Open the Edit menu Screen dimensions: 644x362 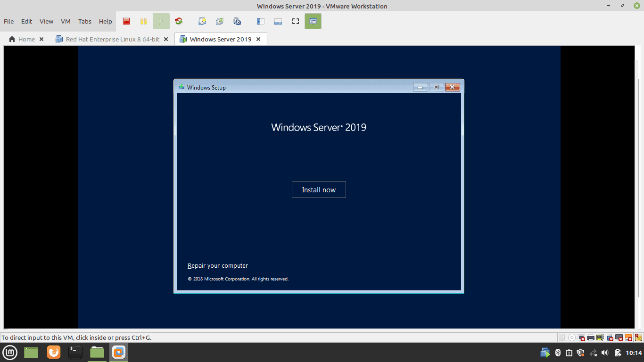tap(27, 21)
